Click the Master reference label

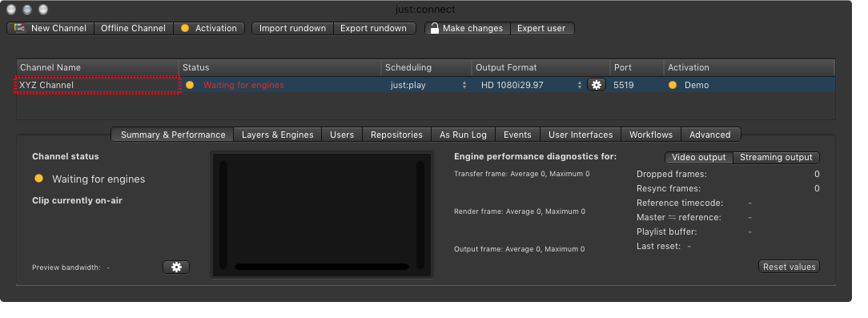pos(679,217)
